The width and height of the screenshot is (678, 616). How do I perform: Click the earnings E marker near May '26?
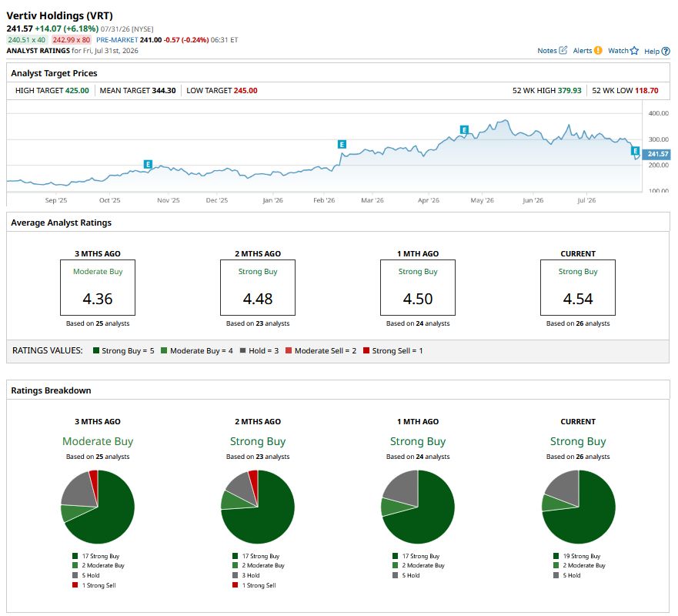[x=464, y=130]
